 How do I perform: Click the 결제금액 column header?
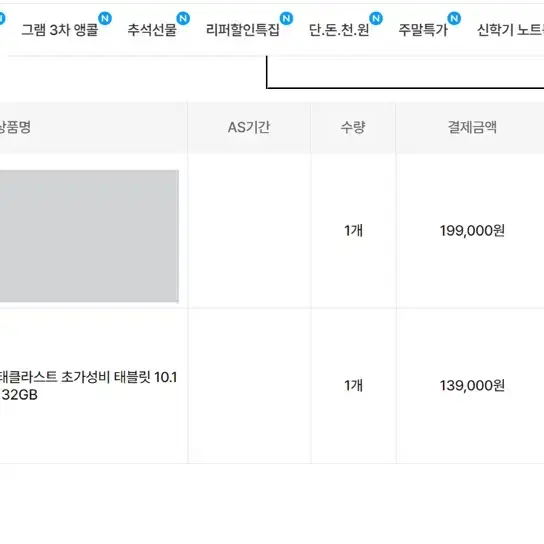[472, 127]
